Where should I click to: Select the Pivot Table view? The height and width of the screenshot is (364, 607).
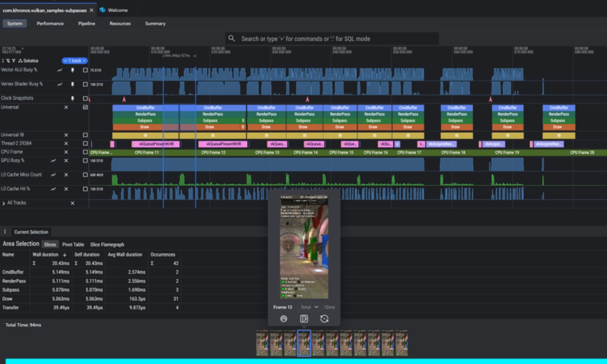[x=73, y=244]
